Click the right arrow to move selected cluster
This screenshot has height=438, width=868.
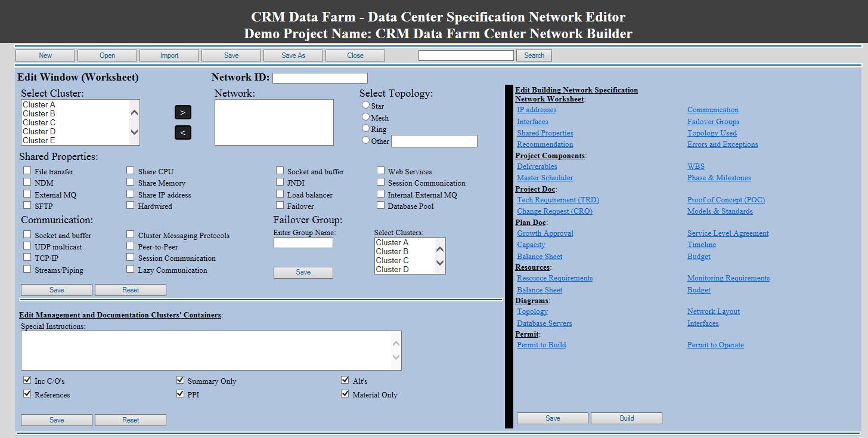pos(182,112)
